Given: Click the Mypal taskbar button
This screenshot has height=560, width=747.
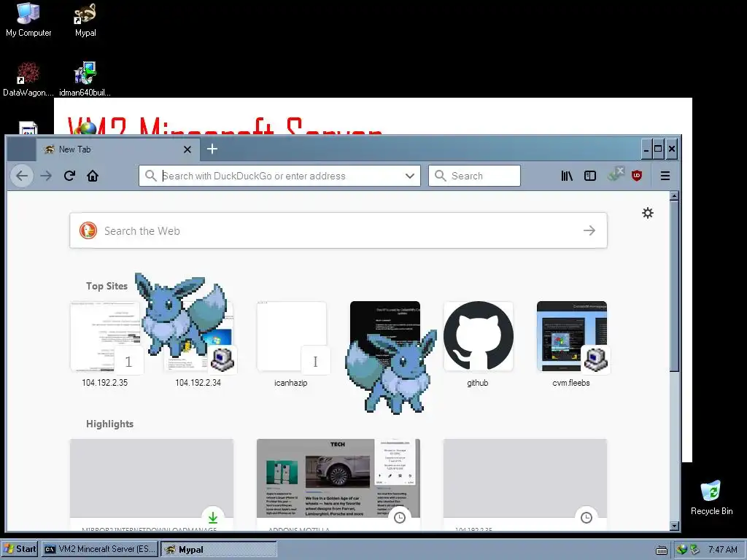Looking at the screenshot, I should [218, 549].
